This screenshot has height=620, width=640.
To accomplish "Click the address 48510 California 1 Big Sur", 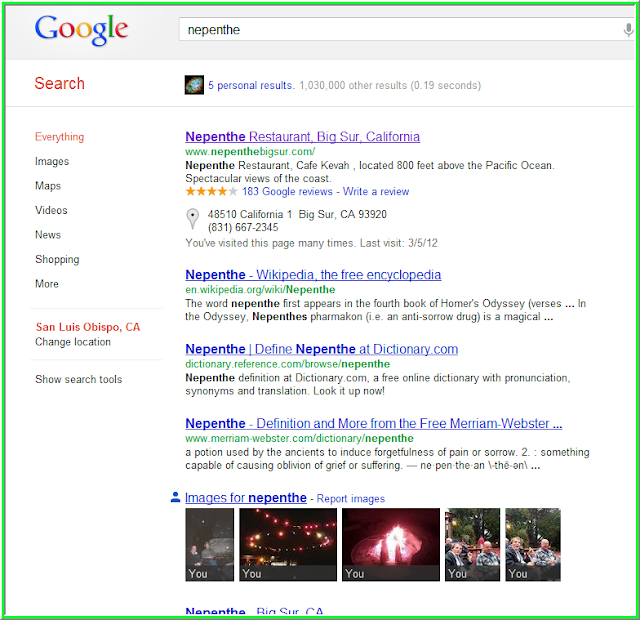I will point(297,214).
